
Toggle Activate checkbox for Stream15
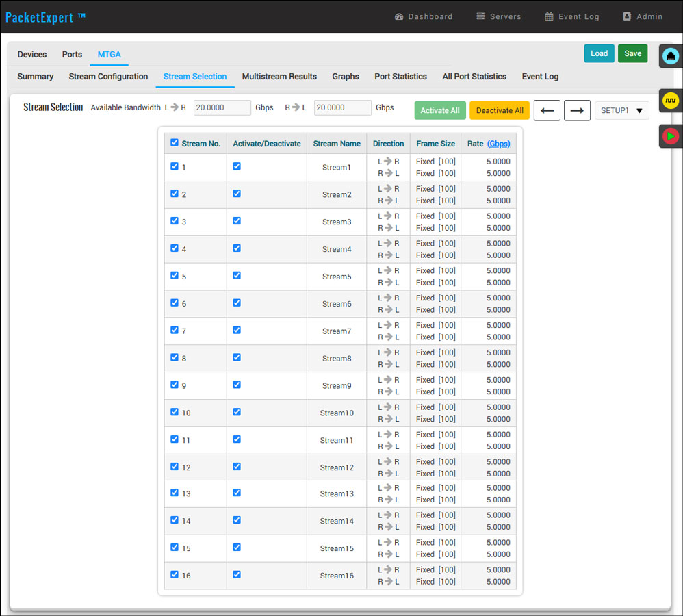tap(237, 547)
